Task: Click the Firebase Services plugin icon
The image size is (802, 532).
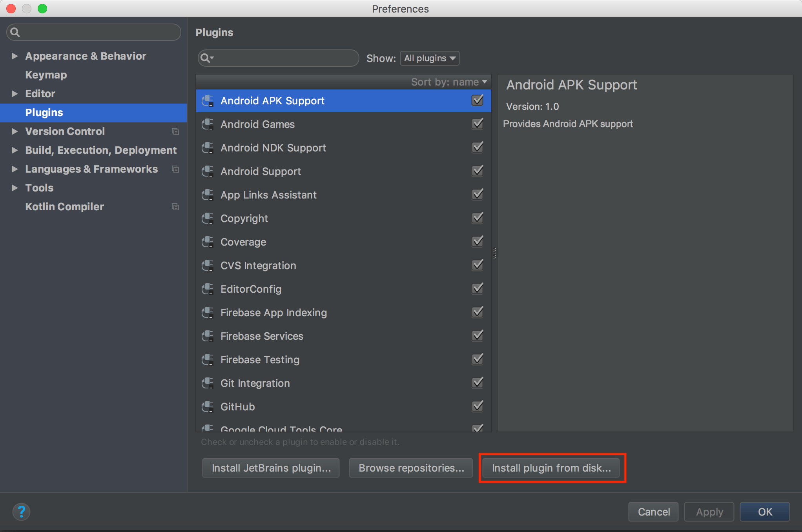Action: click(x=208, y=336)
